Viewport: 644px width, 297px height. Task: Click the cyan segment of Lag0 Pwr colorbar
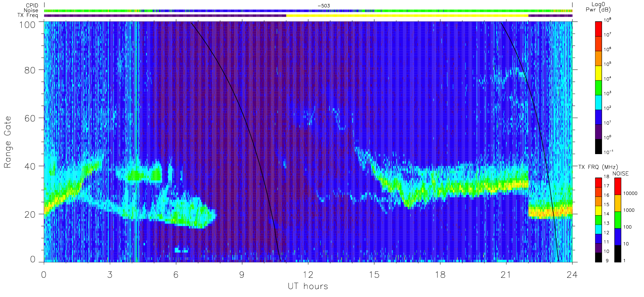[599, 102]
